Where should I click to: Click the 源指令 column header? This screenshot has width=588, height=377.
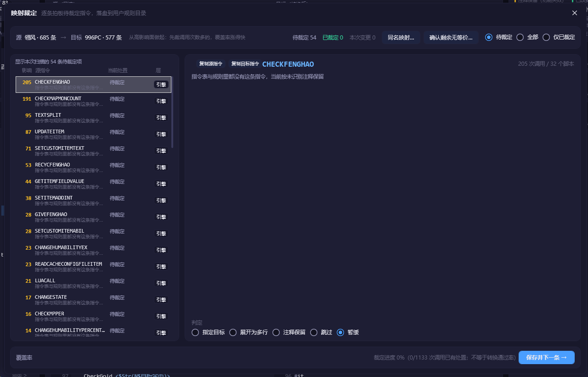43,70
